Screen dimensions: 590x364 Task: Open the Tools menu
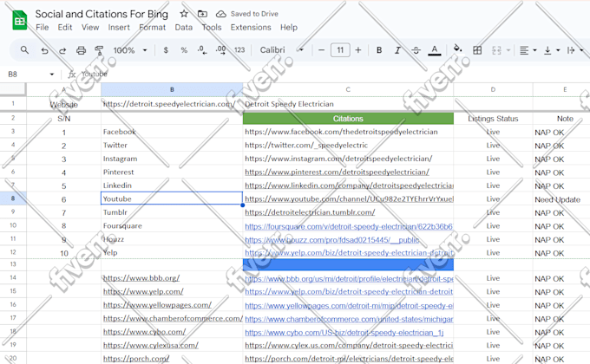click(x=212, y=28)
